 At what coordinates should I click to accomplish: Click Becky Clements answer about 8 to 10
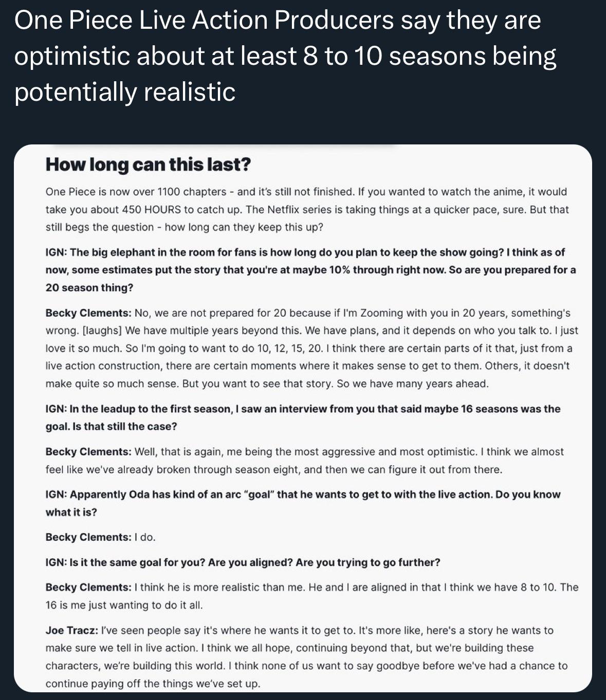[311, 596]
